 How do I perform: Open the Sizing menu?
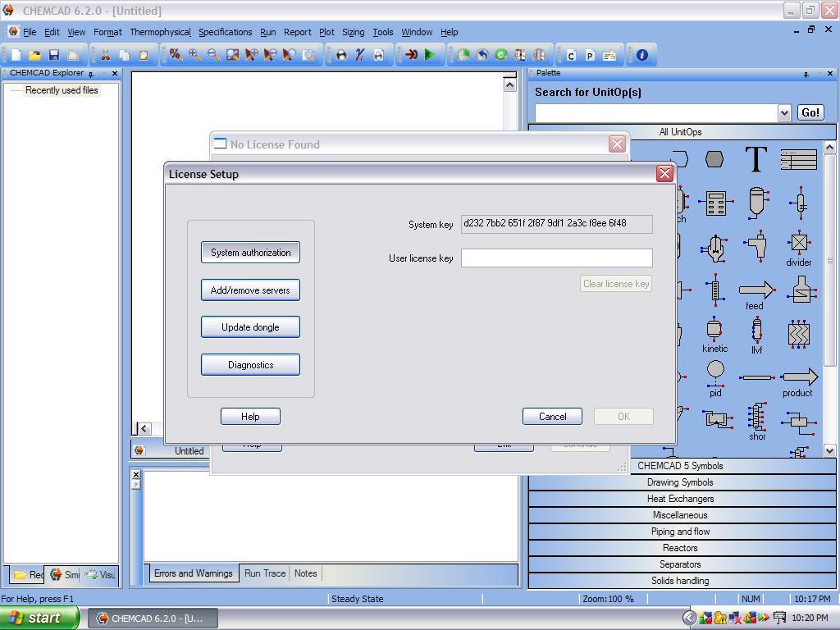[x=353, y=32]
